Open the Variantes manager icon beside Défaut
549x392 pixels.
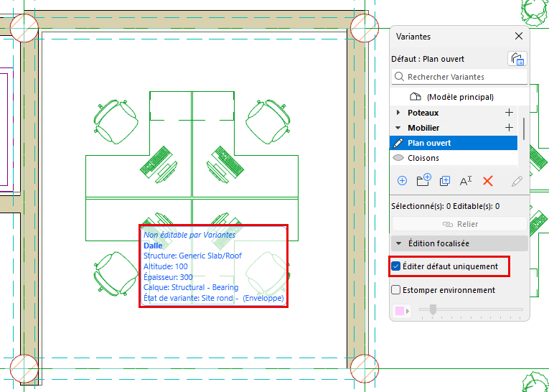pos(517,58)
